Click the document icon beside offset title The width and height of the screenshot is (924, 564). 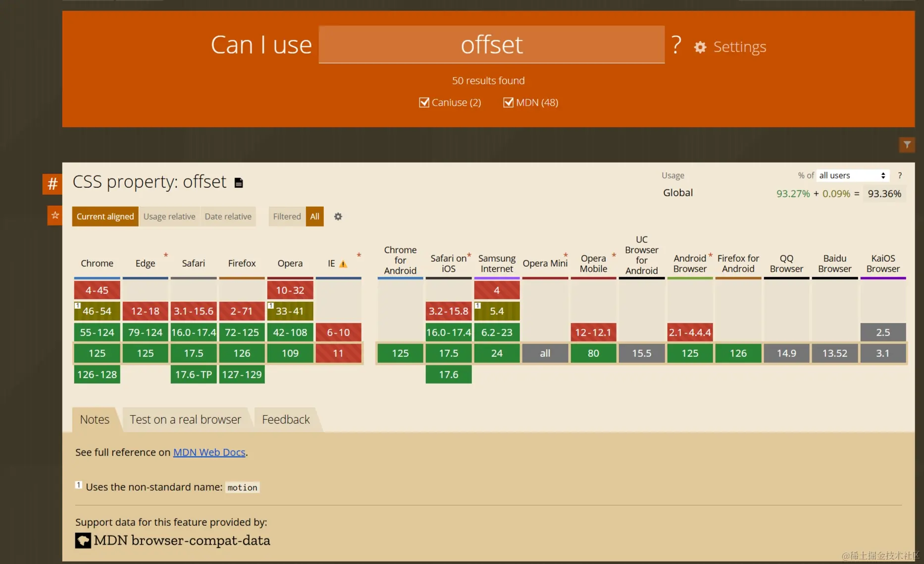239,183
